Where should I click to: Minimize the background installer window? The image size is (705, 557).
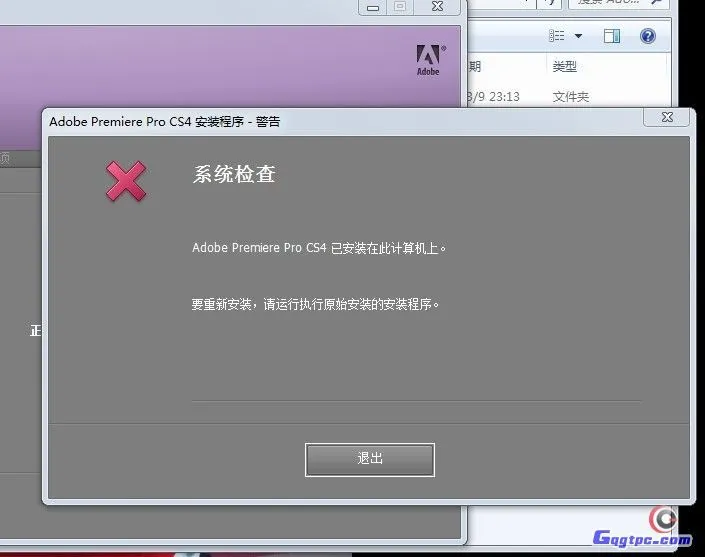[x=373, y=6]
